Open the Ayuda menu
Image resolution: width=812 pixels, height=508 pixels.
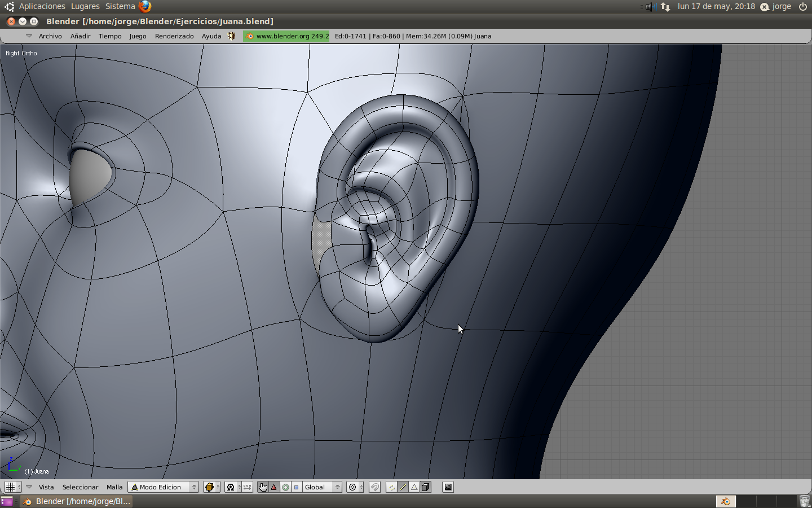211,36
